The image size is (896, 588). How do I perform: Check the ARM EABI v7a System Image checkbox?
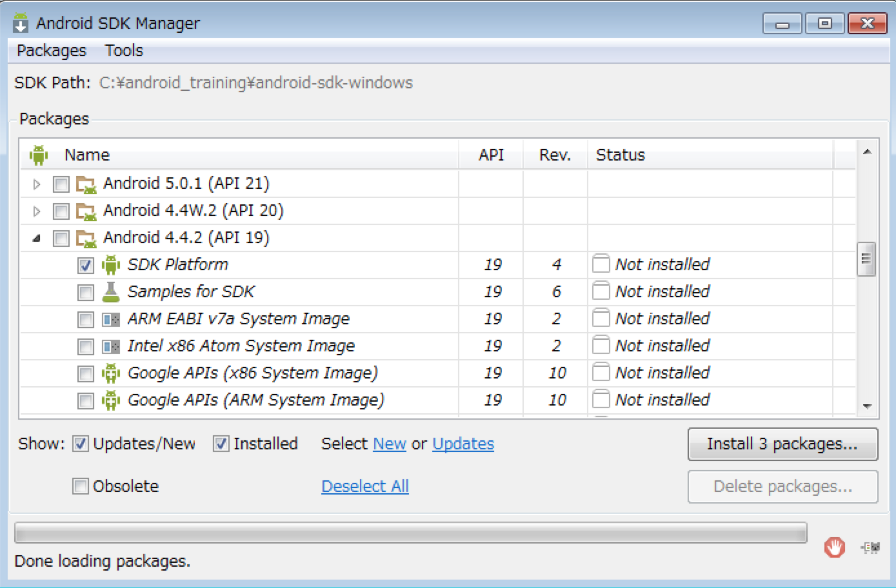tap(86, 320)
